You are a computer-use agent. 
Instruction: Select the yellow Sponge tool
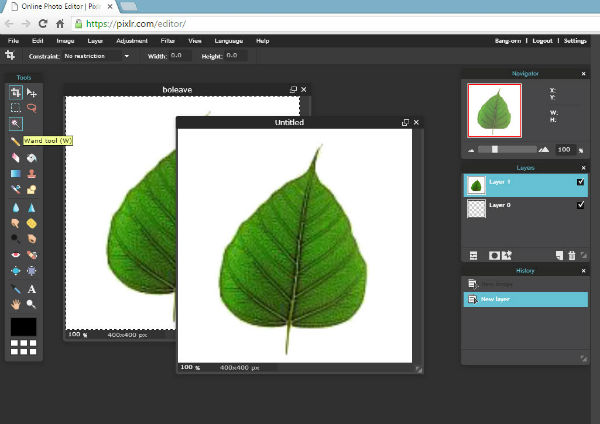[32, 223]
